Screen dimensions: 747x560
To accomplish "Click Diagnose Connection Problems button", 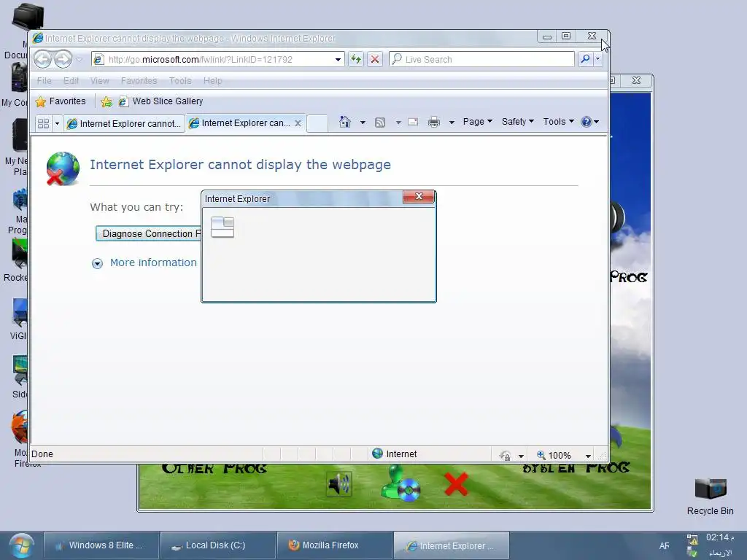I will pyautogui.click(x=148, y=234).
